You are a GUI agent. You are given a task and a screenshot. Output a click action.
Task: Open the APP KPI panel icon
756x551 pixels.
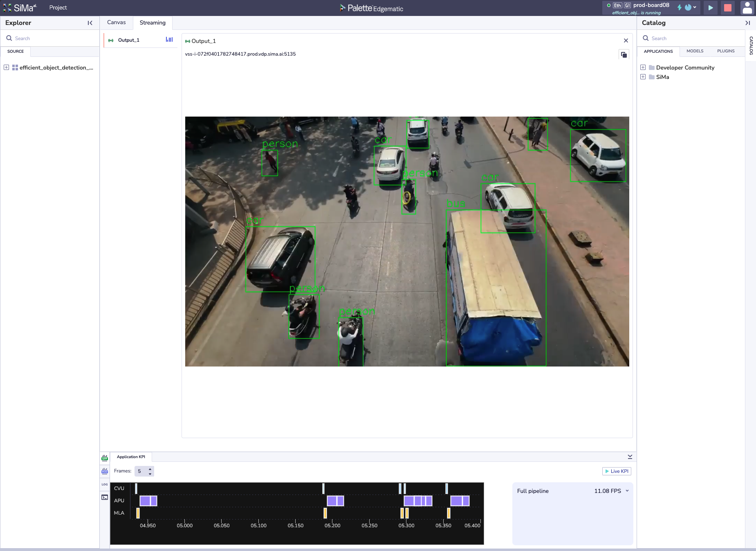pyautogui.click(x=105, y=458)
